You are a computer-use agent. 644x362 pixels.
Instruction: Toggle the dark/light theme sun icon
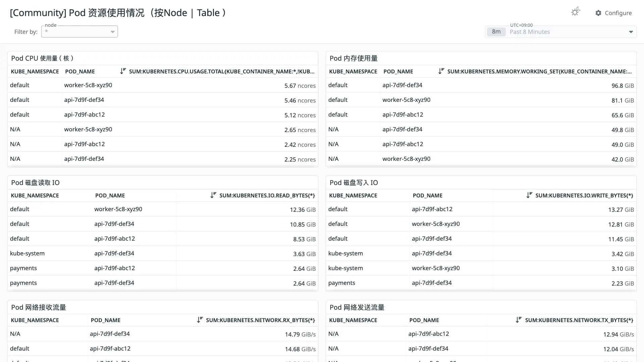coord(576,12)
